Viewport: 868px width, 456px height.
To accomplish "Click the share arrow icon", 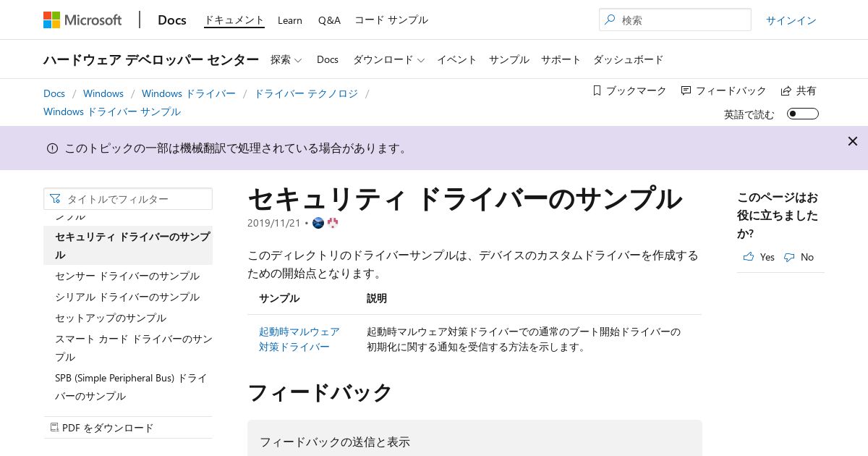I will click(786, 90).
